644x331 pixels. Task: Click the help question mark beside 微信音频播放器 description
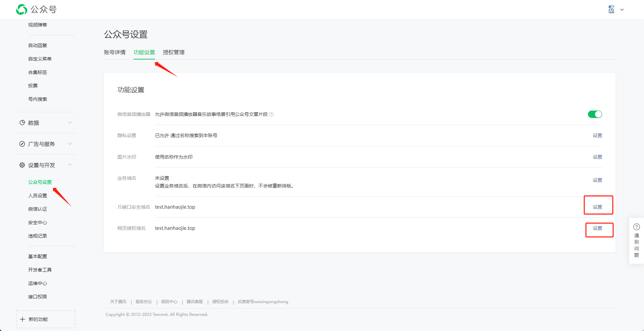tap(271, 115)
